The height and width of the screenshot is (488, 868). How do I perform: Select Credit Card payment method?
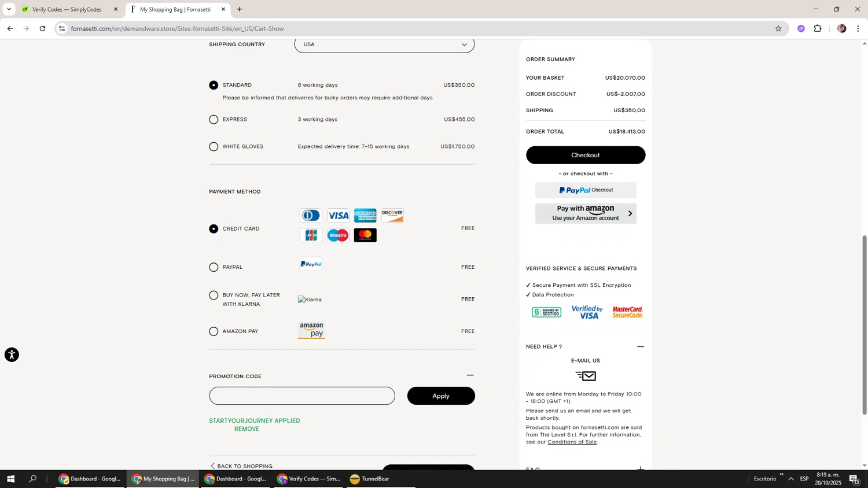214,229
